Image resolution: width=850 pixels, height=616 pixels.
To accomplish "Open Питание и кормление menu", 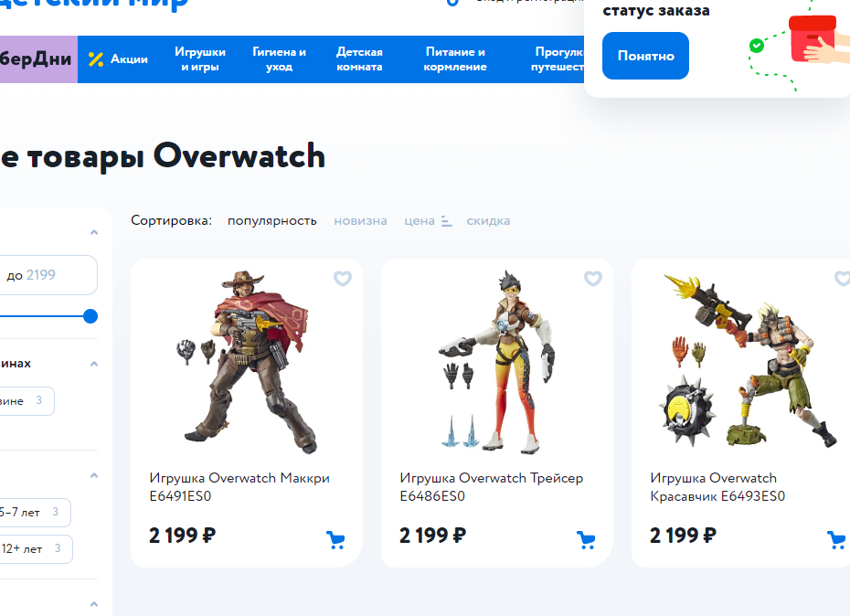I will pos(455,59).
